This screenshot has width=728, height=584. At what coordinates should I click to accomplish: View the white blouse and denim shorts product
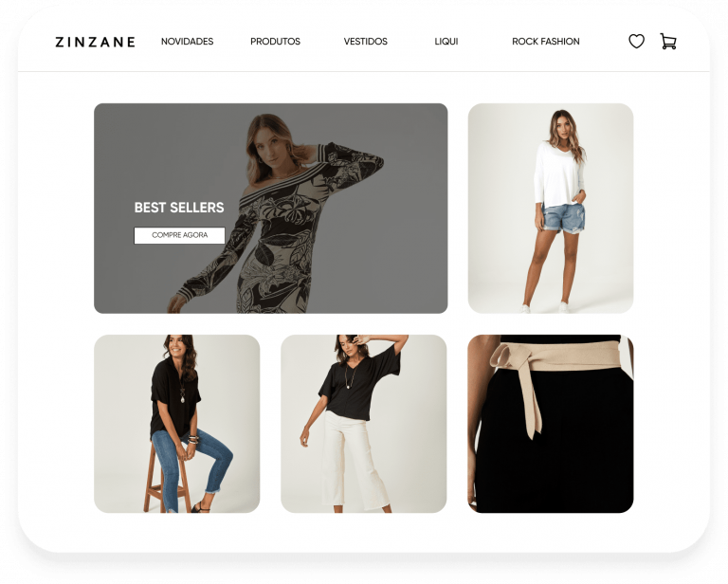[551, 208]
